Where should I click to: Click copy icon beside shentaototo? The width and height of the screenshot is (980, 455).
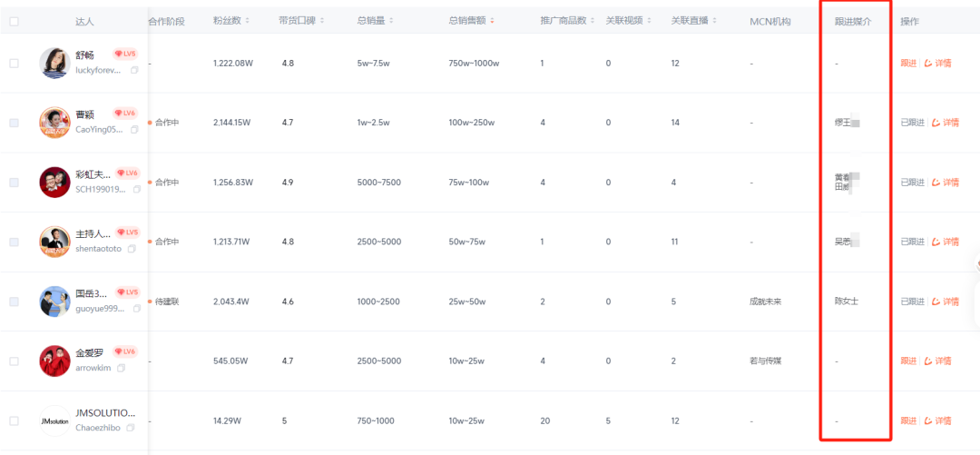[x=132, y=249]
